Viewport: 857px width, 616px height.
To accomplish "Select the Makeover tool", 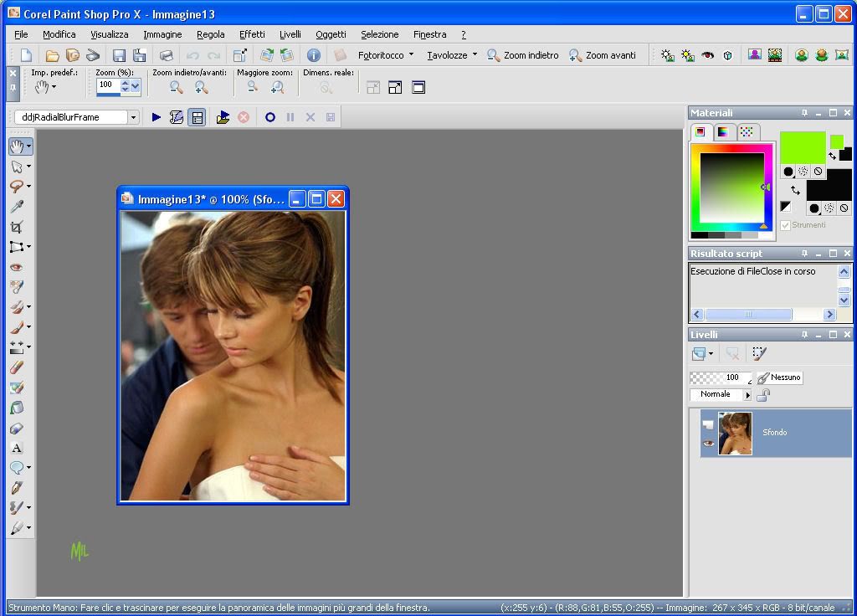I will click(x=17, y=287).
